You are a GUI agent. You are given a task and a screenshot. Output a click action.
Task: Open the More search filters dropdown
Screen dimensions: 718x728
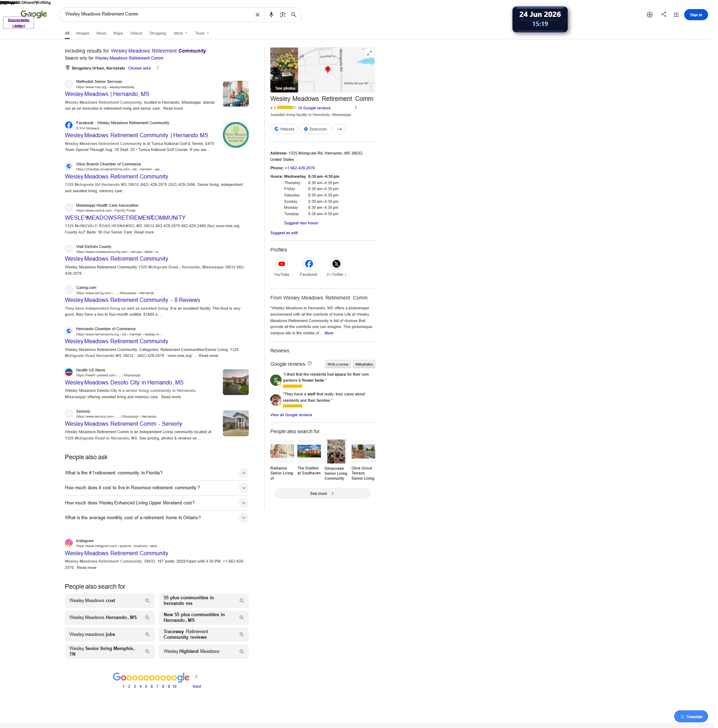(181, 33)
